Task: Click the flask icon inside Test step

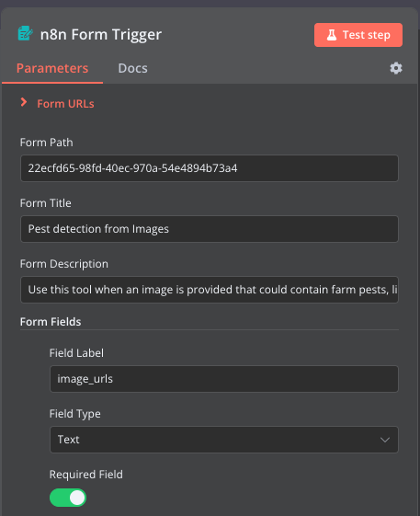Action: click(332, 35)
